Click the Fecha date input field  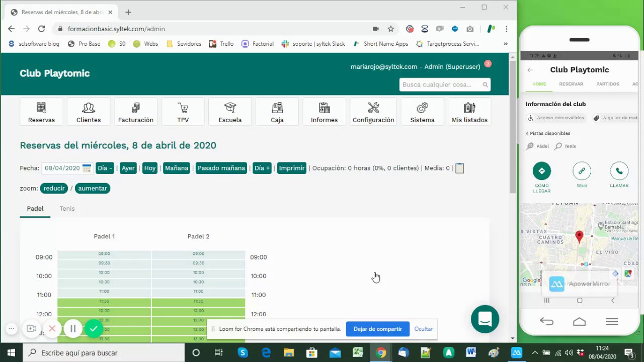(67, 168)
